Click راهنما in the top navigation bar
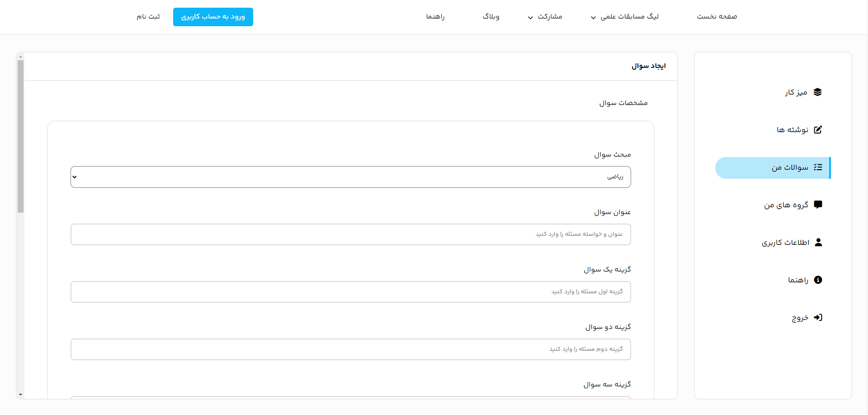Image resolution: width=868 pixels, height=415 pixels. point(435,17)
